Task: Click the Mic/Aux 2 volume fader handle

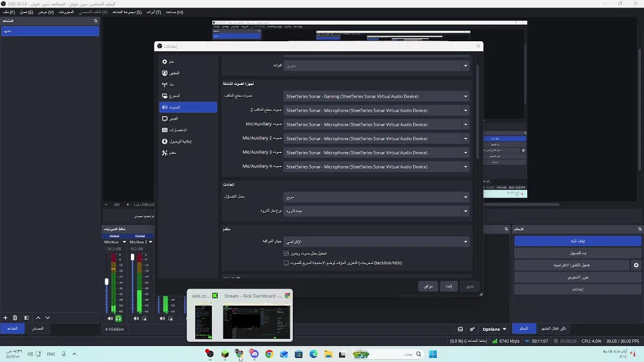Action: click(132, 257)
